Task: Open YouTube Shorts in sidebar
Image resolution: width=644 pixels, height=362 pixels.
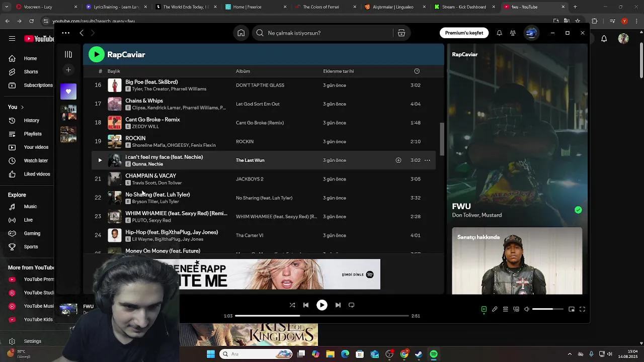Action: coord(31,72)
